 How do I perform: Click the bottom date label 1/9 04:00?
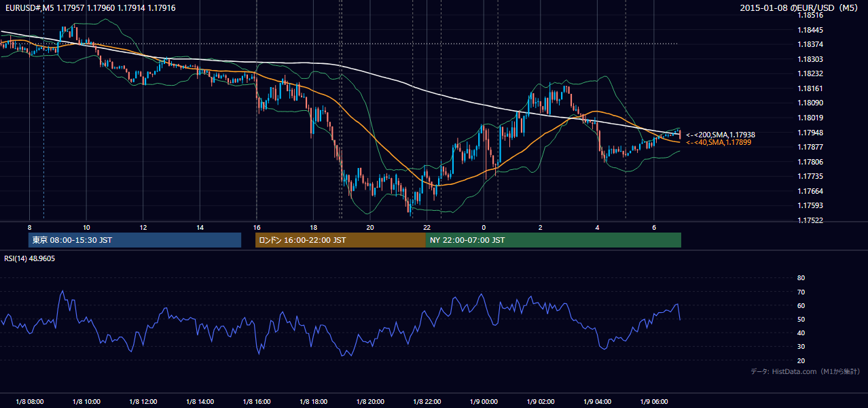click(x=597, y=402)
